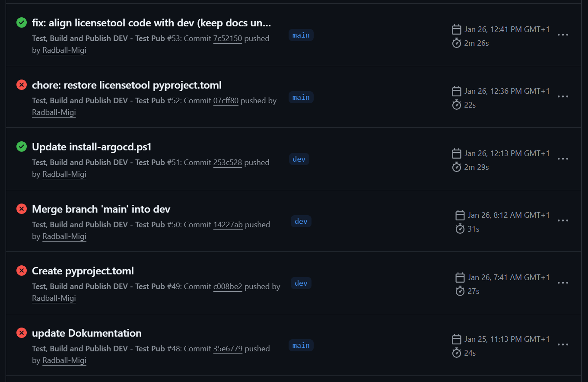Open options menu for run #53
The height and width of the screenshot is (382, 588).
tap(563, 35)
